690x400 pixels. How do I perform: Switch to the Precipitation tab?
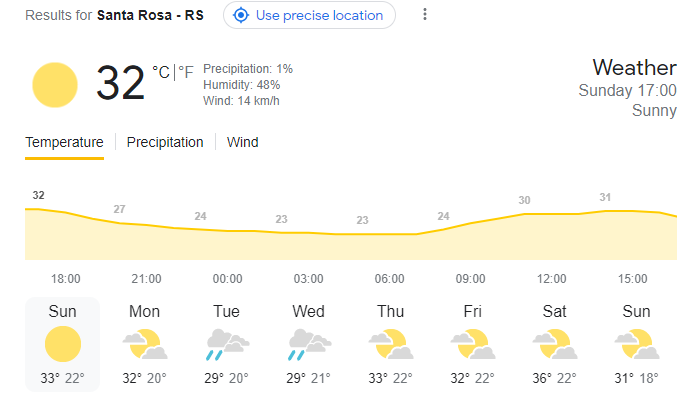click(165, 142)
